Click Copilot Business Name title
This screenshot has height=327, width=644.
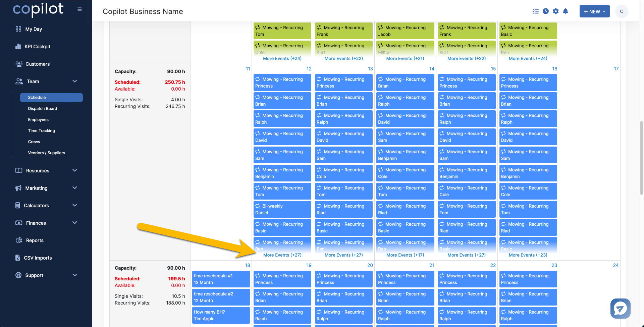coord(143,11)
